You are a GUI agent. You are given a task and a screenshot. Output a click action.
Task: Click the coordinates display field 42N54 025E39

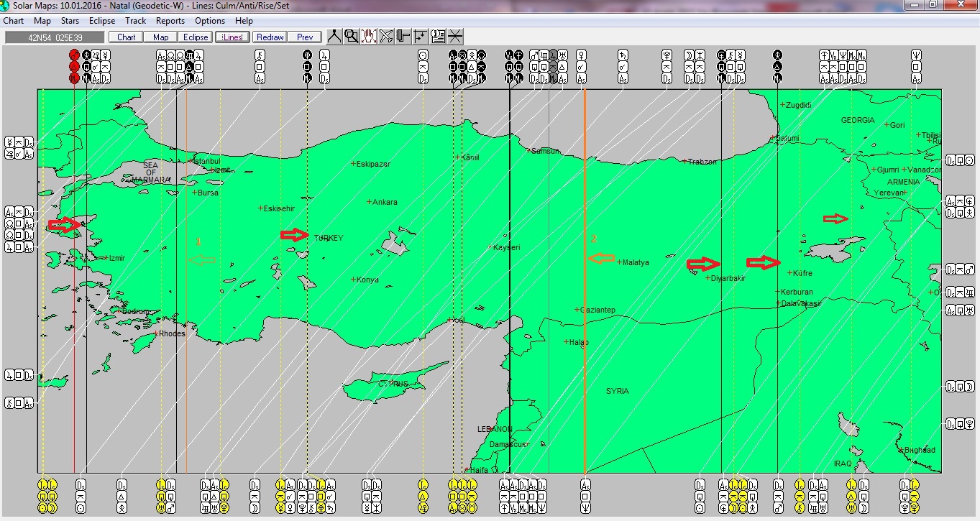(55, 37)
